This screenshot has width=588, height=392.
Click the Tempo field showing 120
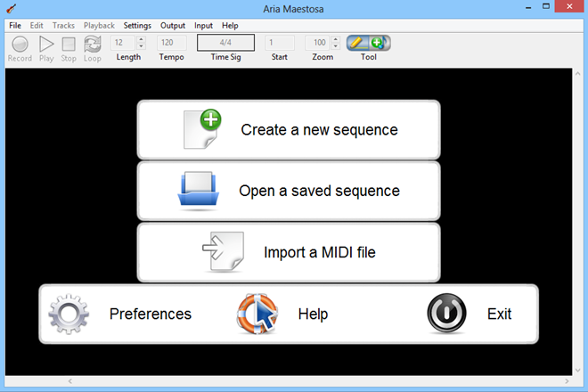[172, 43]
